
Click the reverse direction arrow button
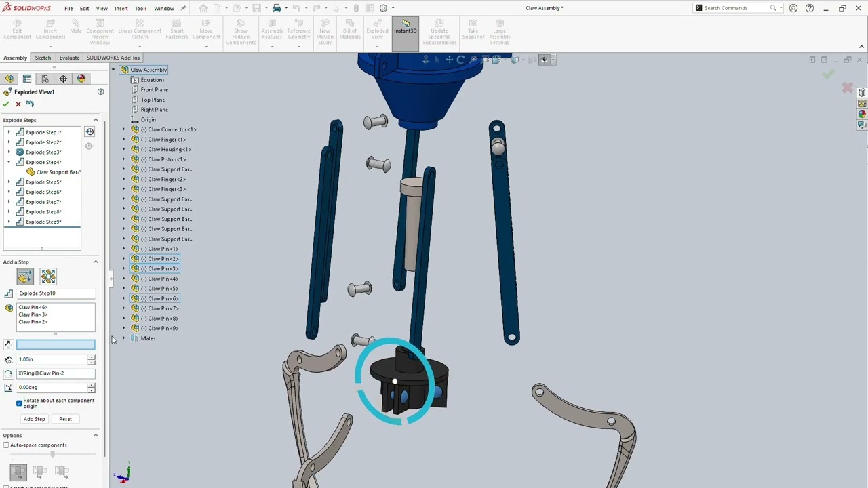pos(8,345)
